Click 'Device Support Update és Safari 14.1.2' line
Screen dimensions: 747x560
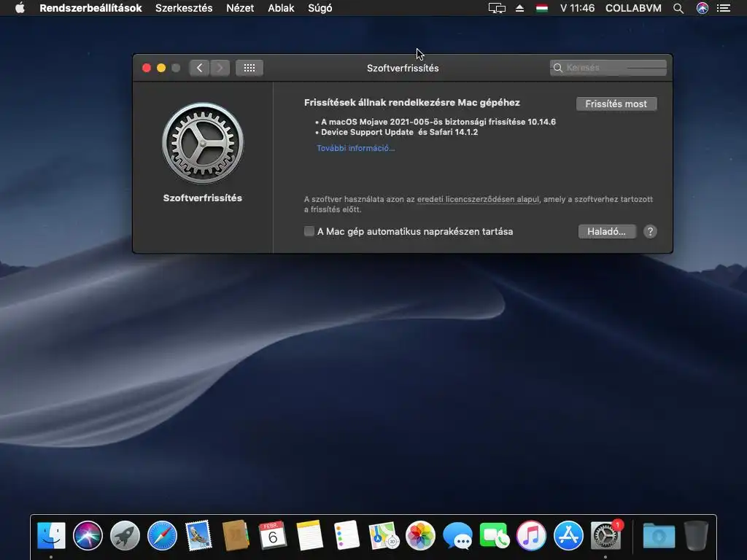tap(399, 133)
